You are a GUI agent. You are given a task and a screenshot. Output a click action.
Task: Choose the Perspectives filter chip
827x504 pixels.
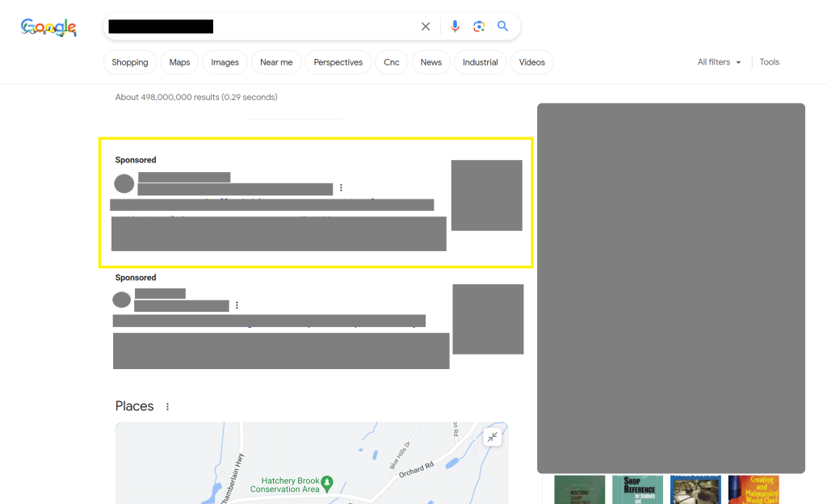[x=338, y=62]
